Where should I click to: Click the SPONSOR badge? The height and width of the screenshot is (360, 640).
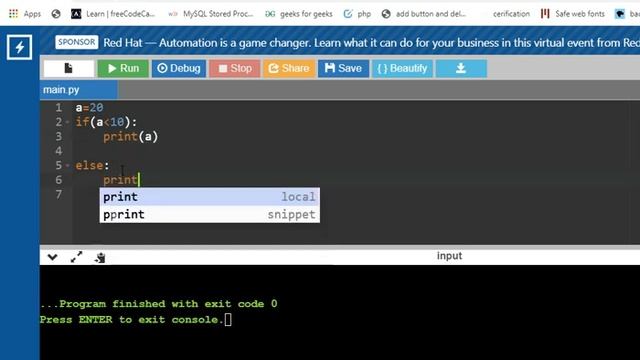point(76,42)
